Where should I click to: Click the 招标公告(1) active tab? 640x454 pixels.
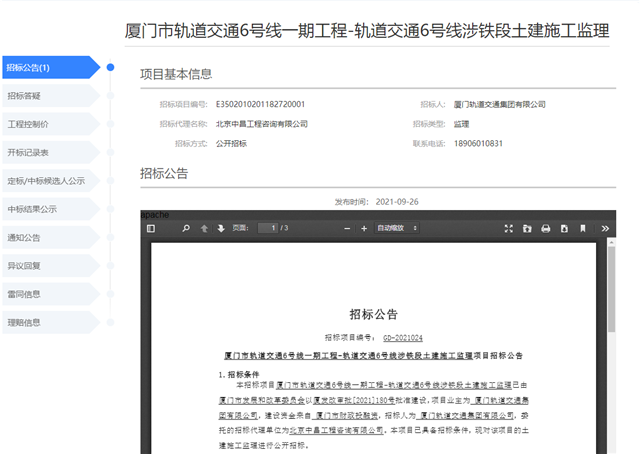point(48,68)
